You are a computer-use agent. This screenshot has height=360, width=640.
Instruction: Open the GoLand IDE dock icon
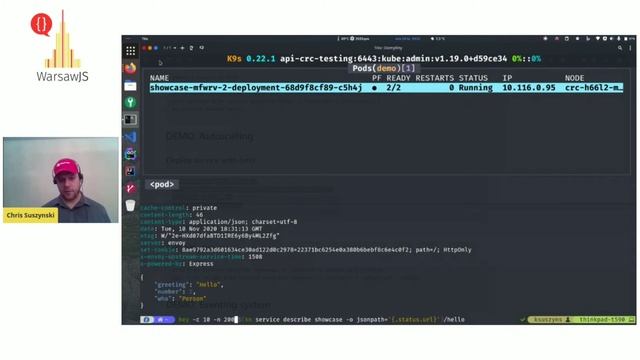point(131,154)
